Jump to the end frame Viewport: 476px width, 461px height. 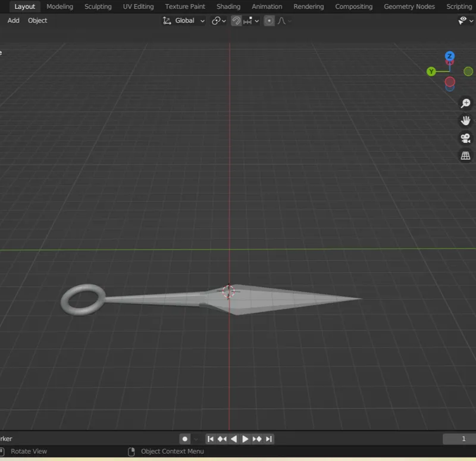point(269,439)
